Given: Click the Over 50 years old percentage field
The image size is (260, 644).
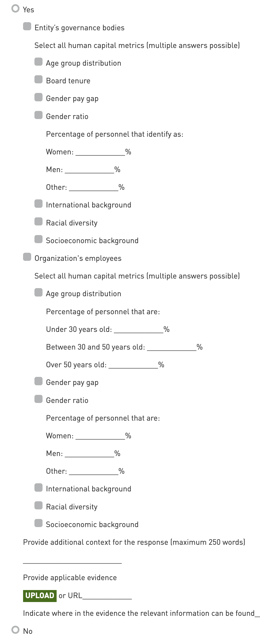Looking at the screenshot, I should [x=133, y=365].
